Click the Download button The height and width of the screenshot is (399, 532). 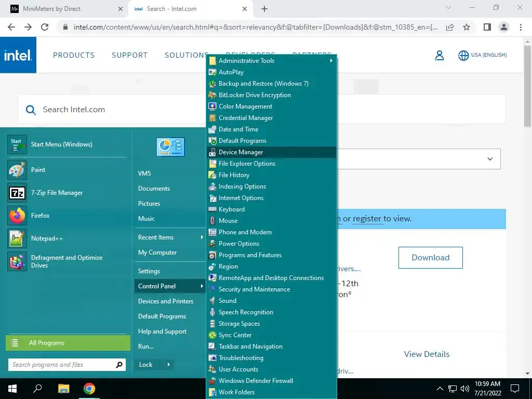coord(431,258)
